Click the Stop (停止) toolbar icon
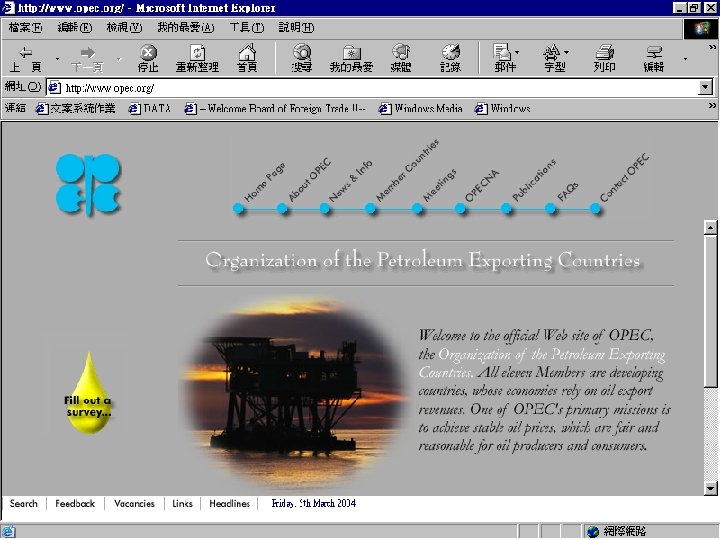The image size is (720, 540). click(x=148, y=52)
